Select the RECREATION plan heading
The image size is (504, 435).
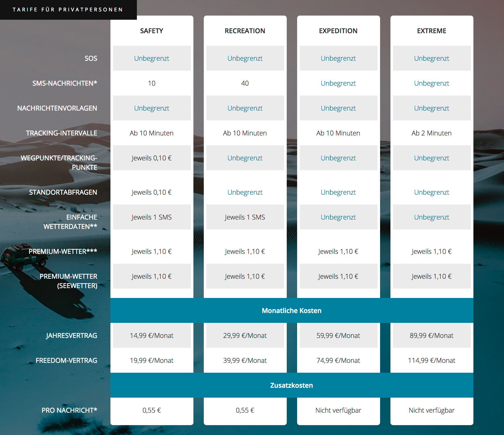click(245, 31)
